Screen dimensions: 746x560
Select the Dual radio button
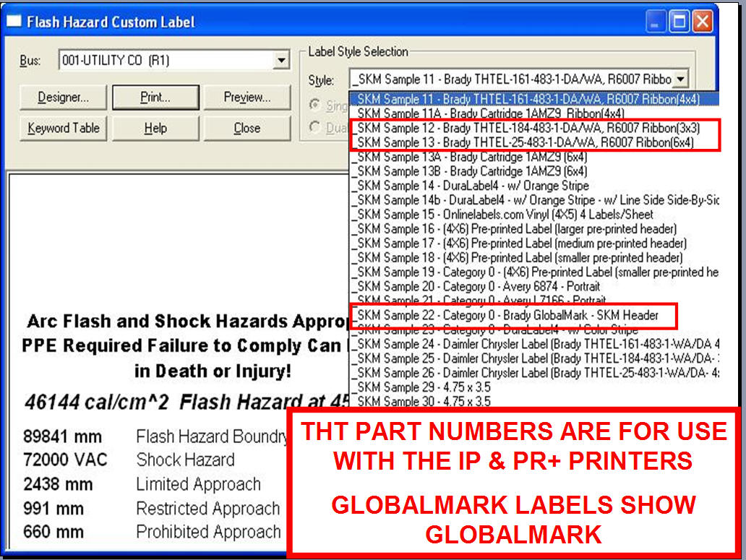[x=314, y=128]
